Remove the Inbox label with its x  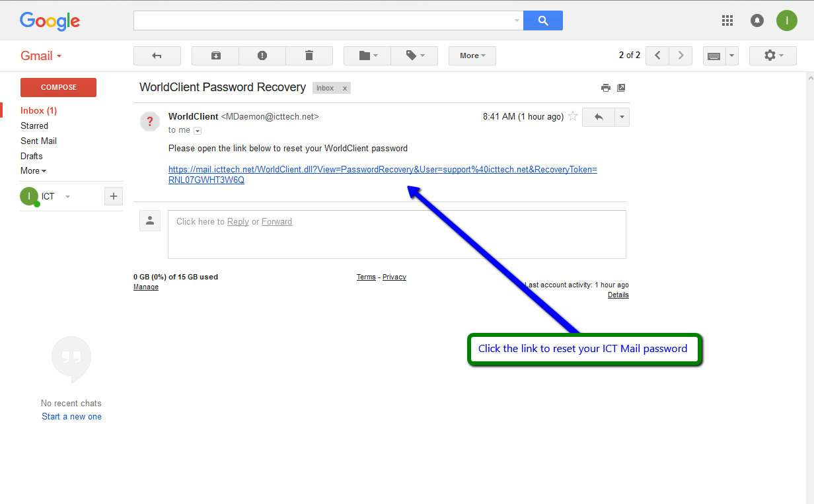coord(344,89)
